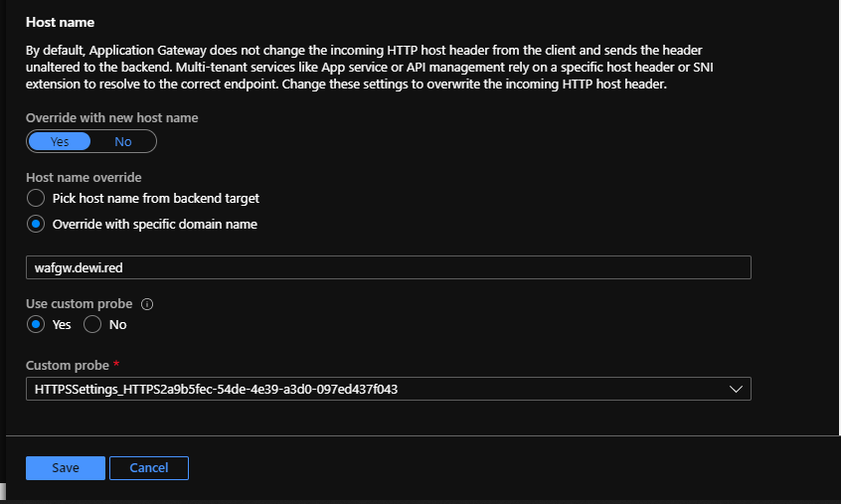Click the Use custom probe label text
Image resolution: width=841 pixels, height=504 pixels.
(x=80, y=304)
